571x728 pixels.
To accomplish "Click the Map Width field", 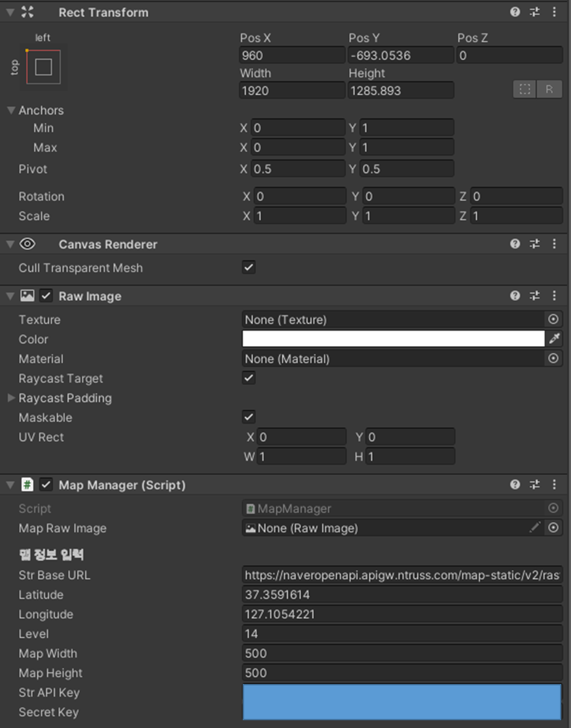I will coord(402,653).
